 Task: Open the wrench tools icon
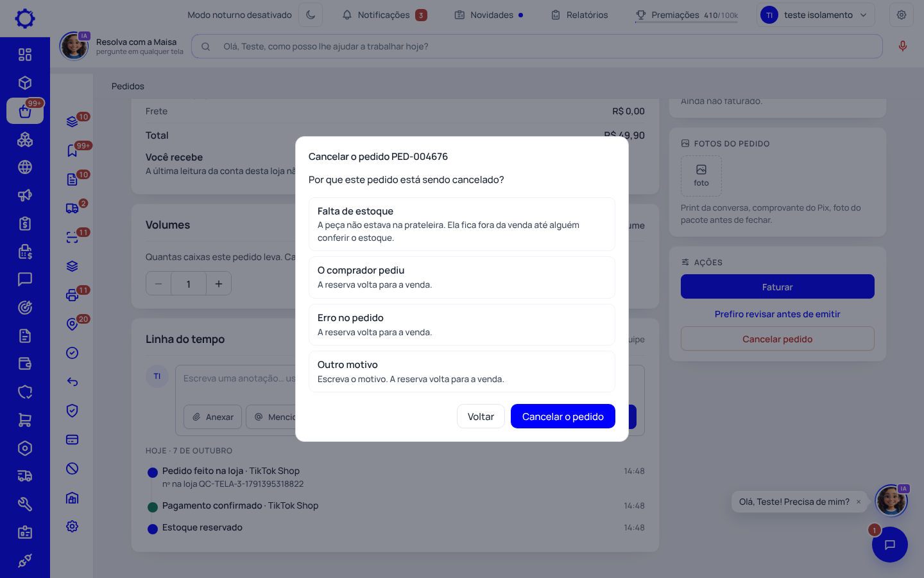click(25, 504)
